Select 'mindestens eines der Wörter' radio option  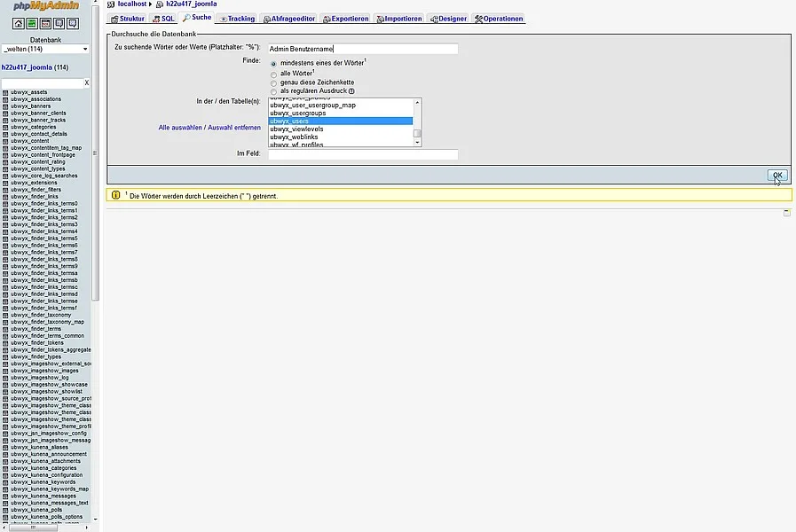(x=273, y=64)
